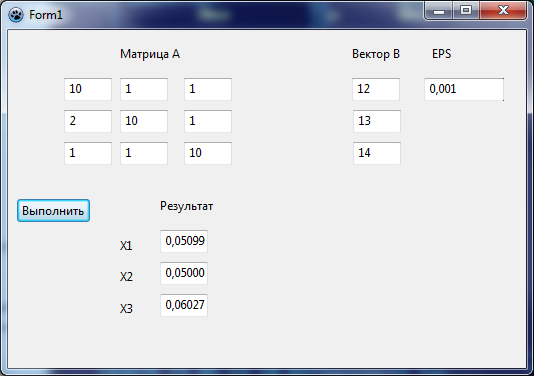Click the Form1 window title text
Viewport: 534px width, 376px height.
tap(46, 15)
